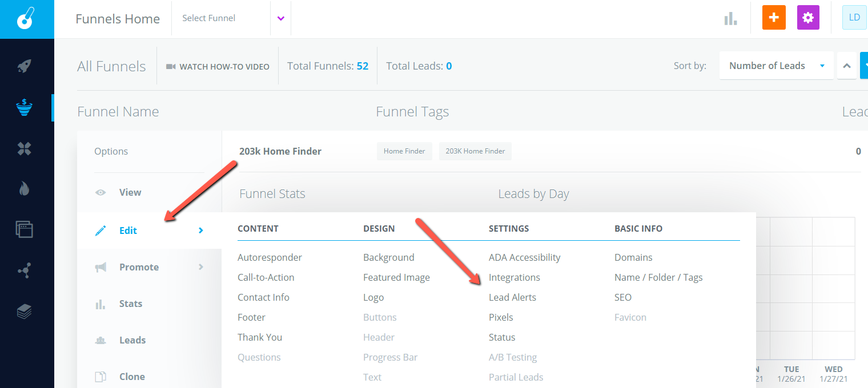
Task: Open the purple gear settings button
Action: 808,18
